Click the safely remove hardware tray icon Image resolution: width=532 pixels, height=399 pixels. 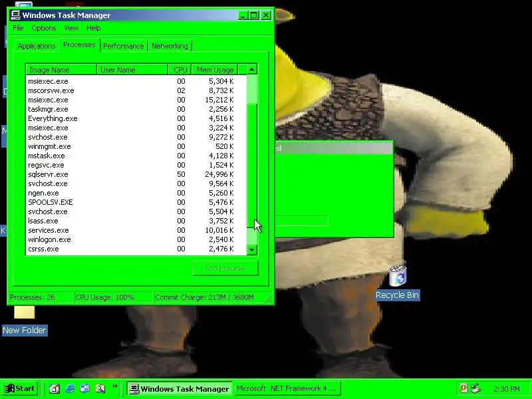tap(475, 388)
